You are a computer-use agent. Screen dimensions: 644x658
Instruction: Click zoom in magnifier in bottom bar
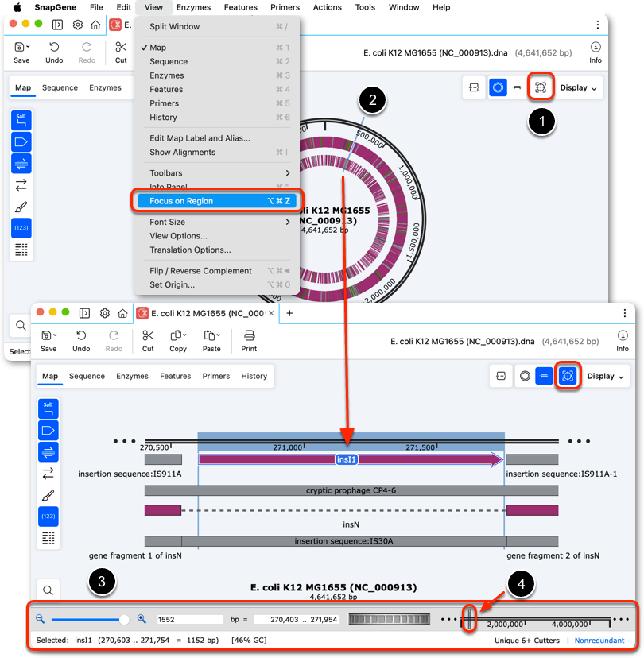142,619
